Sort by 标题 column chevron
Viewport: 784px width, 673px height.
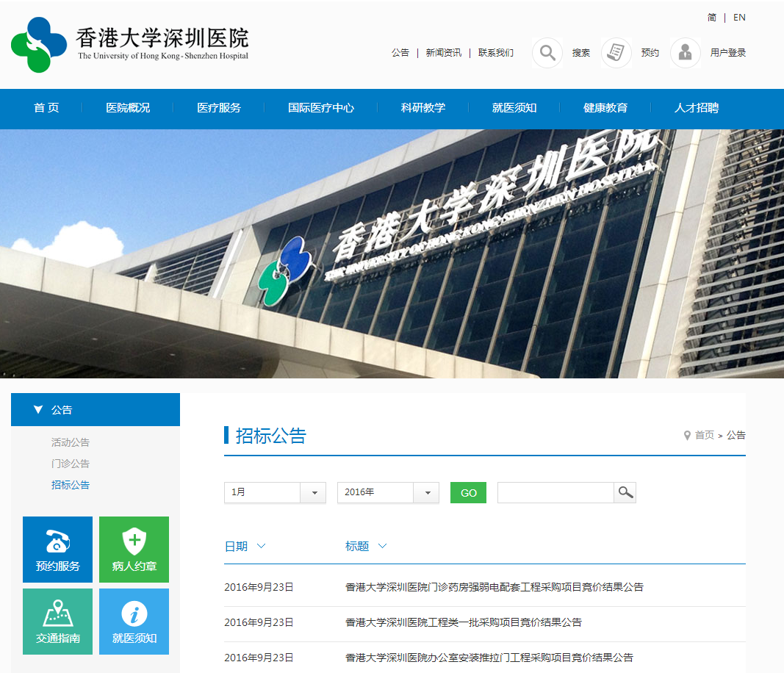pos(382,546)
